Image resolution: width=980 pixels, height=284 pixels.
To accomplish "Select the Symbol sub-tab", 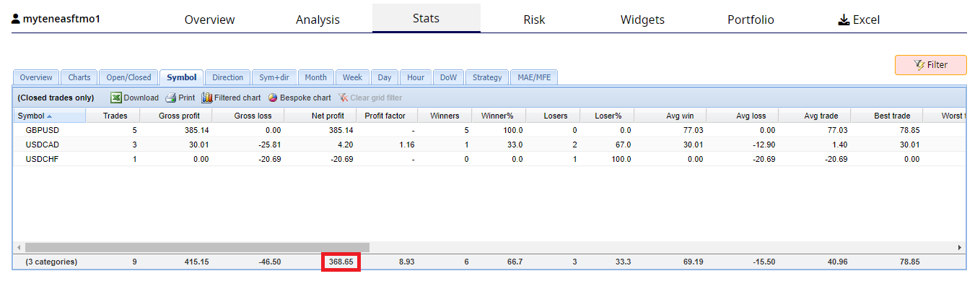I will (x=181, y=77).
